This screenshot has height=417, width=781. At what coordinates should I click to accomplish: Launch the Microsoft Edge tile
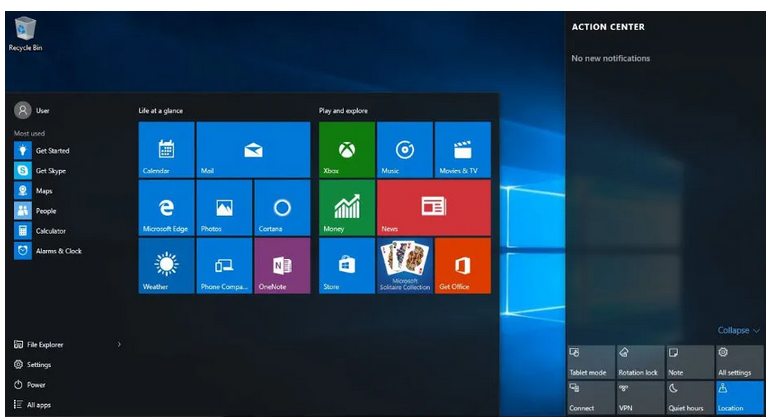(x=166, y=207)
